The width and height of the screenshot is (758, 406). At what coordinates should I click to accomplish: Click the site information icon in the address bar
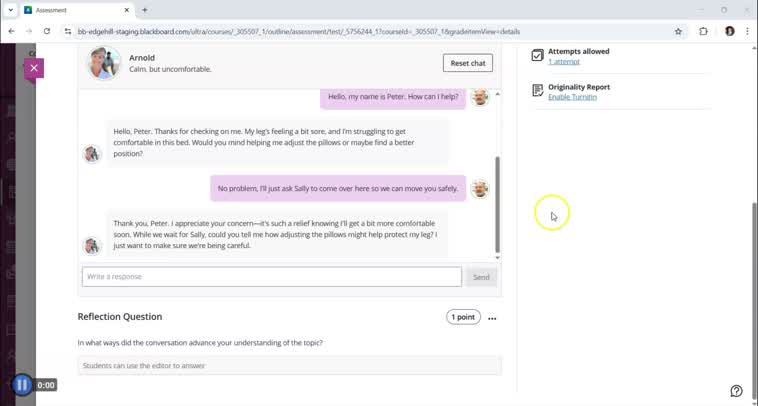tap(68, 31)
